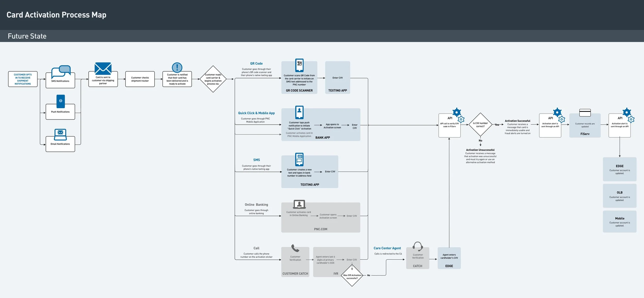Click the Care Center Agent heading
This screenshot has width=644, height=298.
point(387,248)
